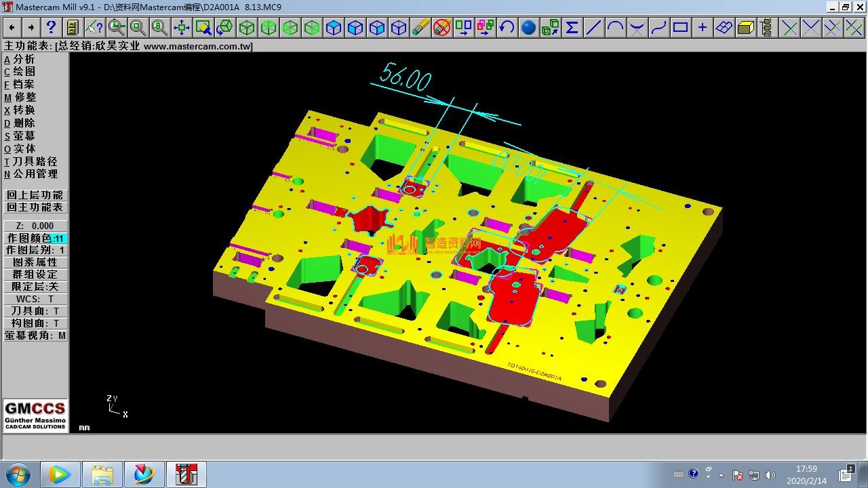Select the Create arc tool

pyautogui.click(x=615, y=27)
